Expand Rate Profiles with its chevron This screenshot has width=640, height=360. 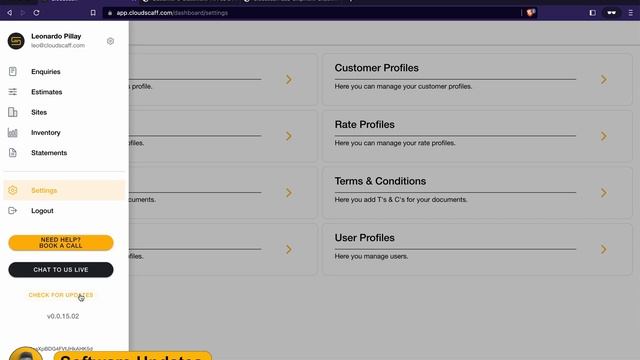tap(604, 136)
